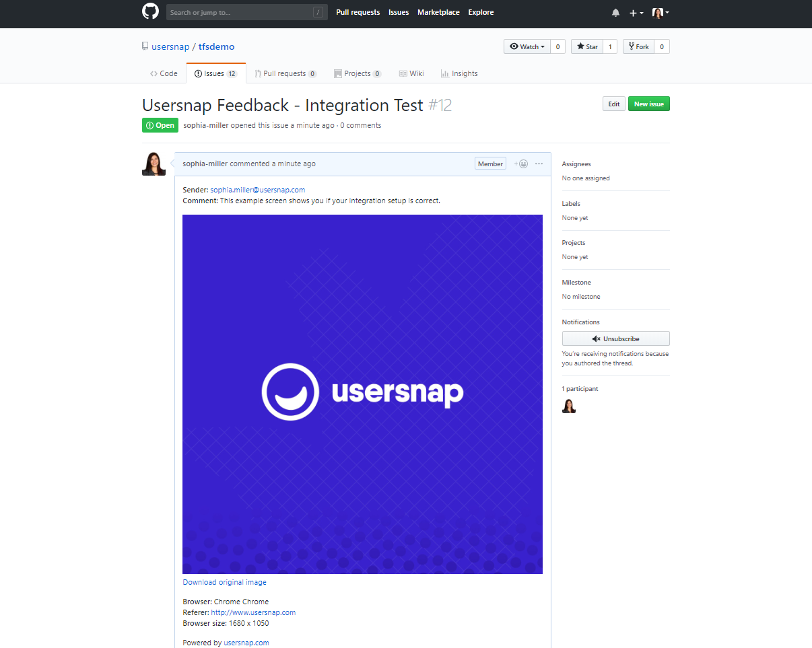Open the comment options ellipsis menu
Image resolution: width=812 pixels, height=648 pixels.
(x=539, y=164)
